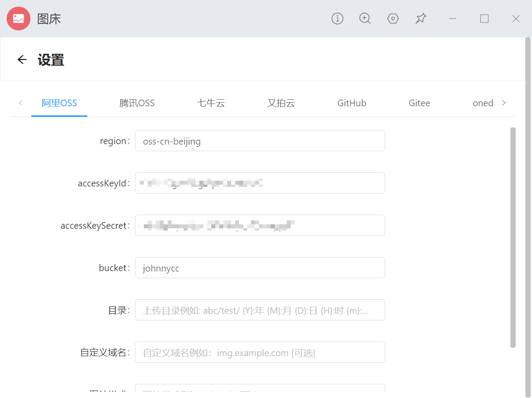
Task: Click the 设置 page heading
Action: 51,60
